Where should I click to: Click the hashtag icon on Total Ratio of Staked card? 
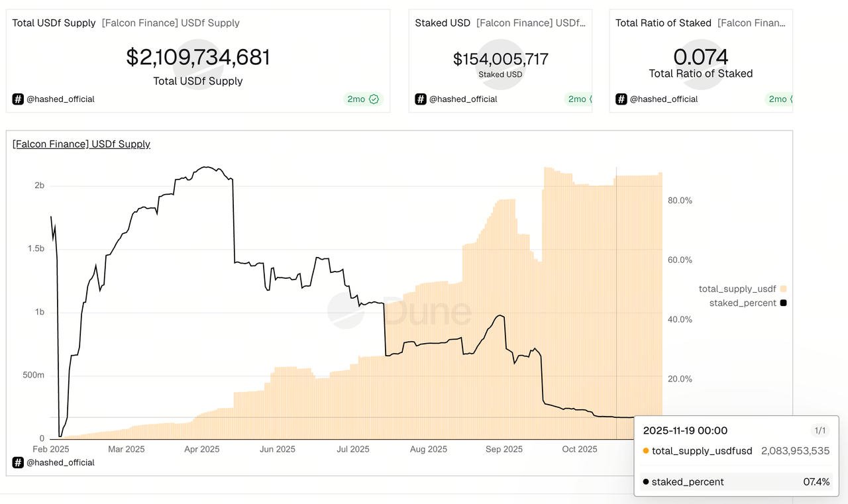[621, 99]
